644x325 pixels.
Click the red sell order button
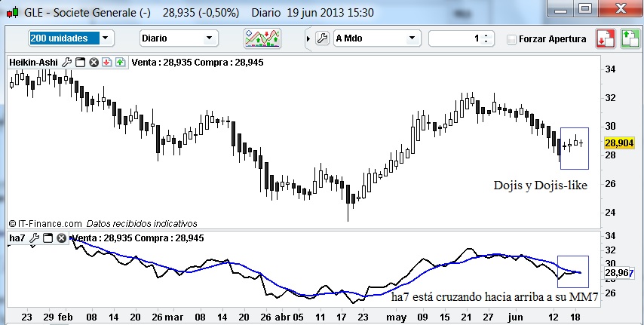606,38
